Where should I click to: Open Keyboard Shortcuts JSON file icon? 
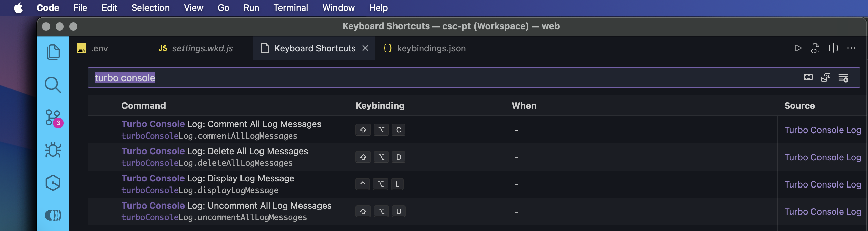point(815,48)
